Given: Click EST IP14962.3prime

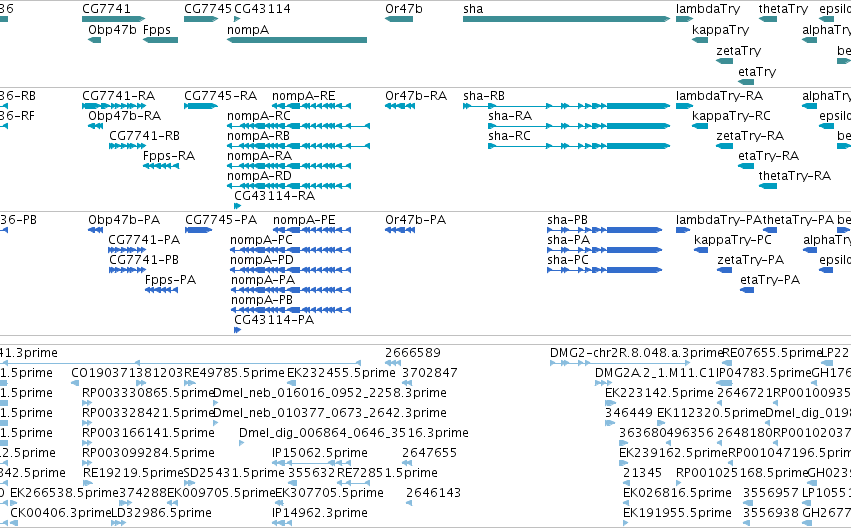Looking at the screenshot, I should coord(320,513).
